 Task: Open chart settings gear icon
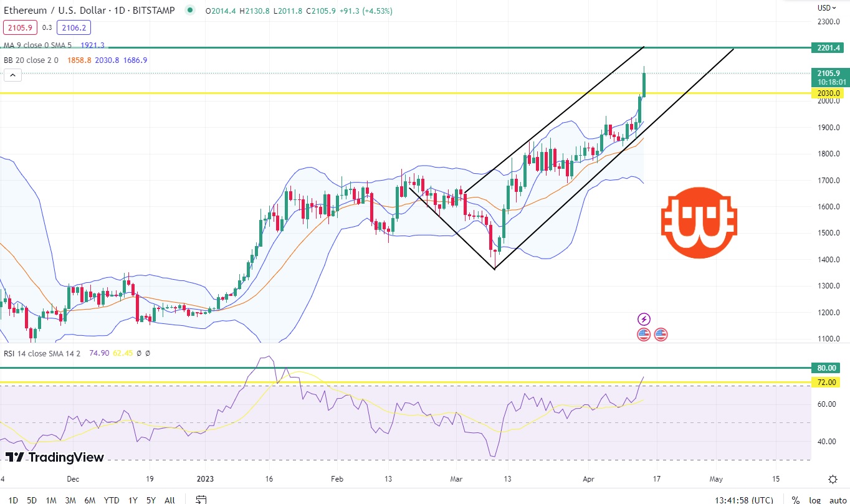(x=833, y=479)
